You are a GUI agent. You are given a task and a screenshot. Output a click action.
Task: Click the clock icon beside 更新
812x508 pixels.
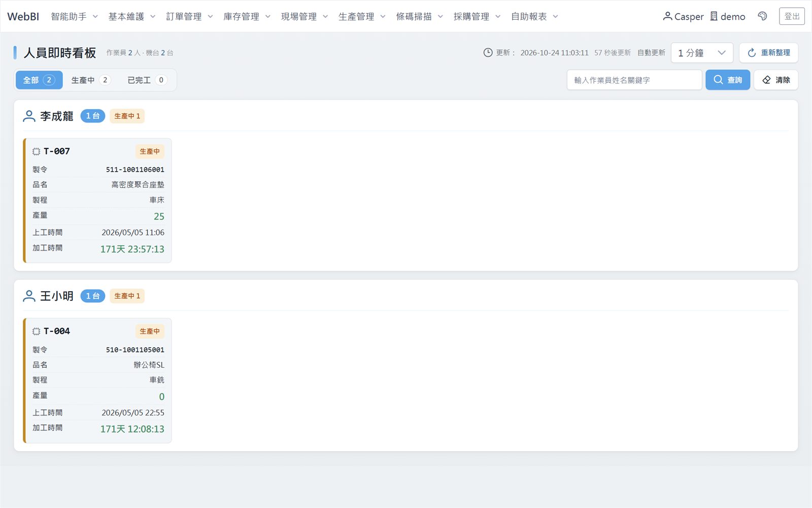coord(488,53)
